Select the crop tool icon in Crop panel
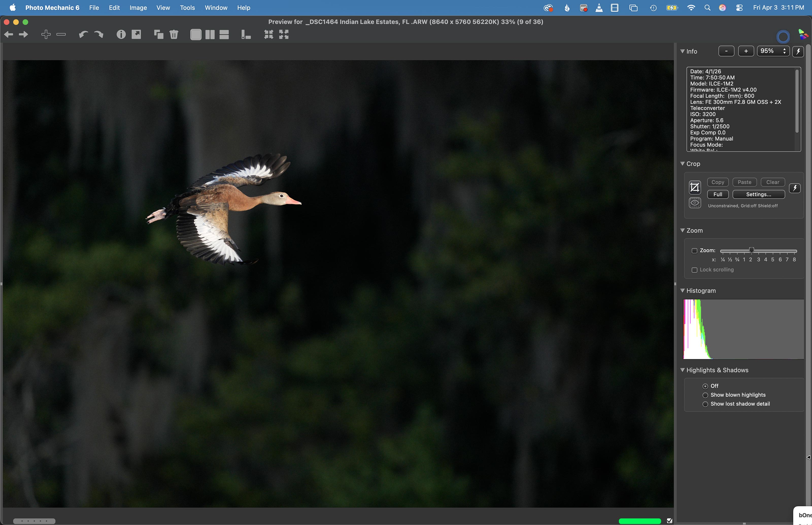The height and width of the screenshot is (525, 812). [695, 188]
